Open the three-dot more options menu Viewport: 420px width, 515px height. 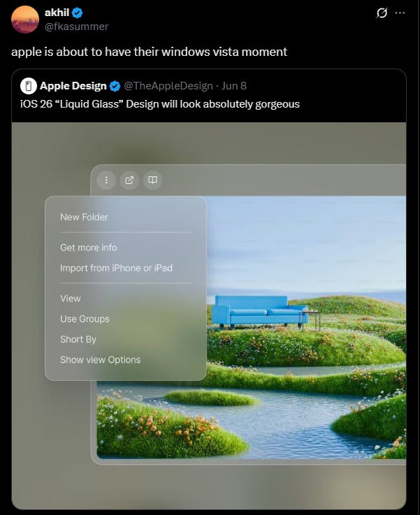(400, 13)
